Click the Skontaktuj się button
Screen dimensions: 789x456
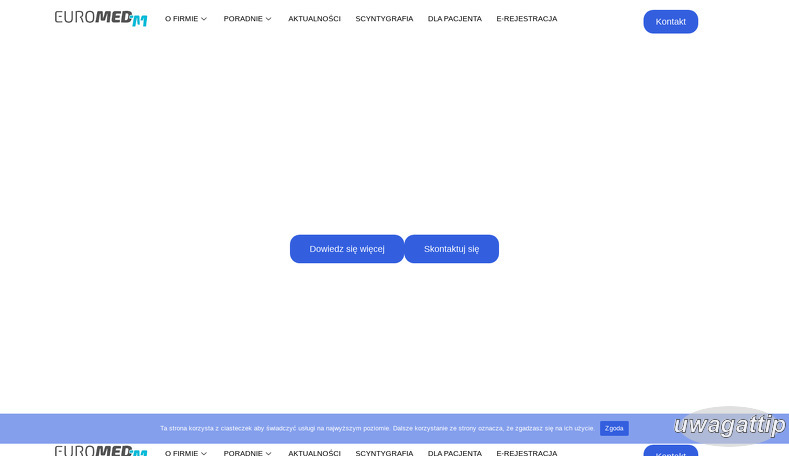click(x=451, y=249)
